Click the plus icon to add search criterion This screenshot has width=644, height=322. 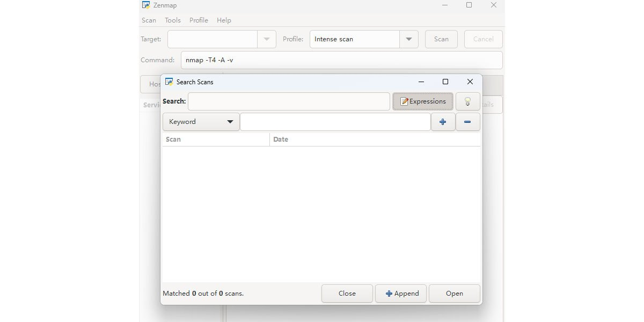pyautogui.click(x=443, y=122)
